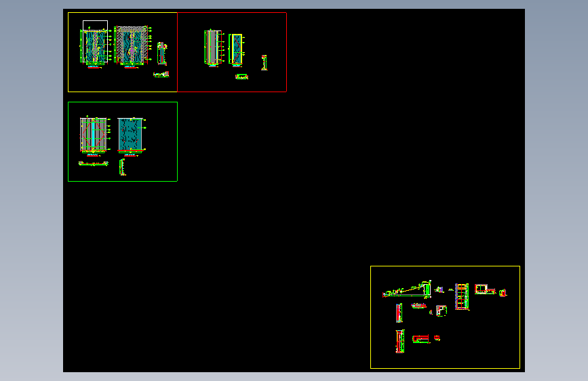Select the yellow-bordered teal panel in red sheet
588x381 pixels.
237,49
